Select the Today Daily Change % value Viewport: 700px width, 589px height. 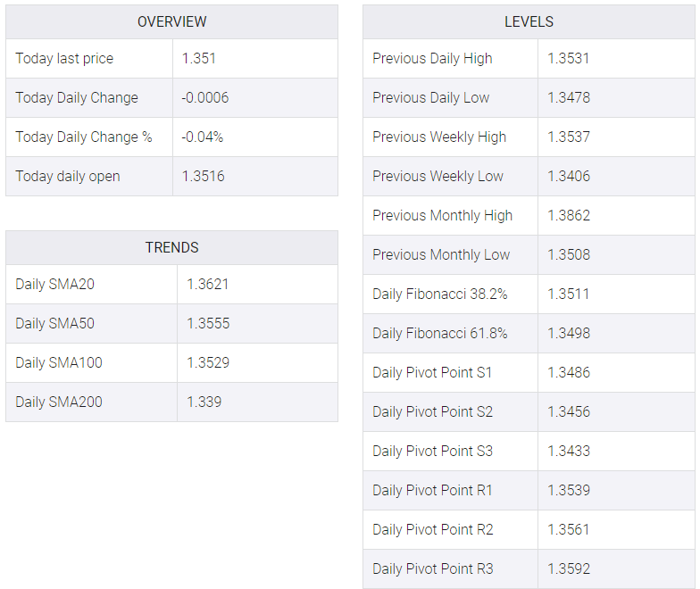(x=202, y=137)
